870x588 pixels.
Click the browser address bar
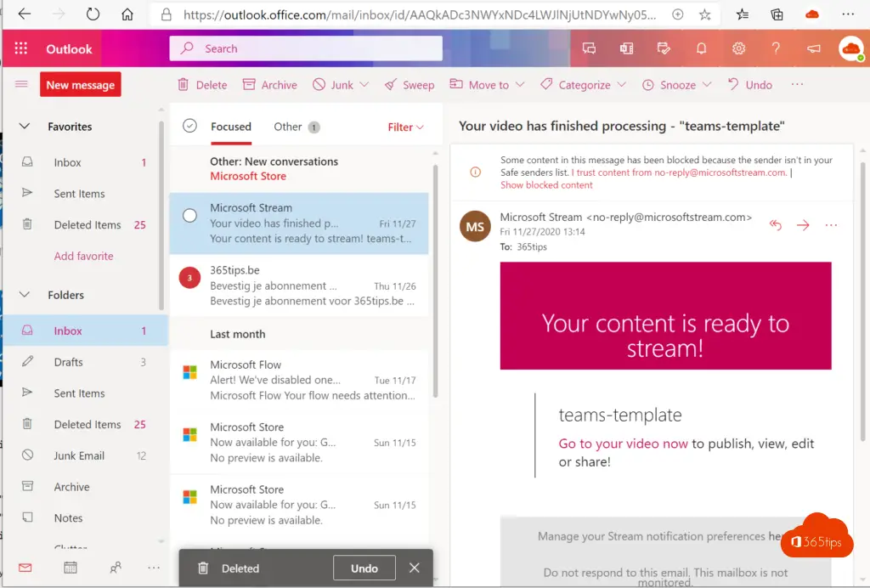pos(420,14)
